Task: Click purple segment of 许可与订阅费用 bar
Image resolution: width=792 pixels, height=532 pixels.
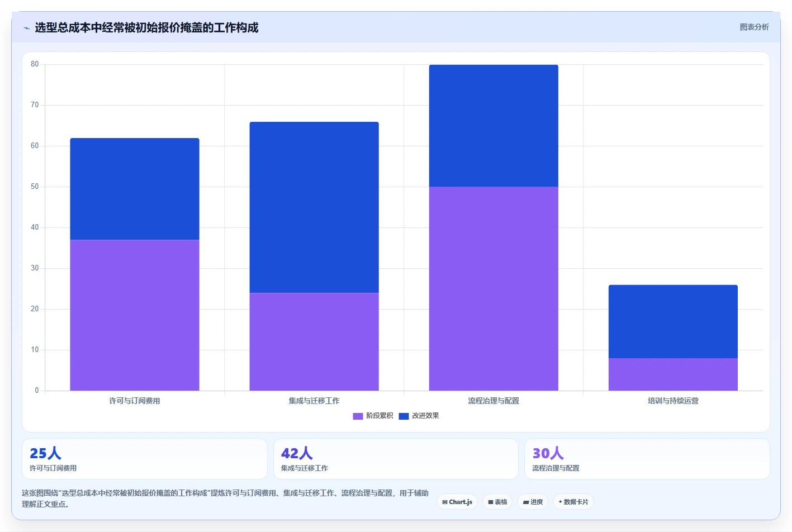Action: coord(135,315)
